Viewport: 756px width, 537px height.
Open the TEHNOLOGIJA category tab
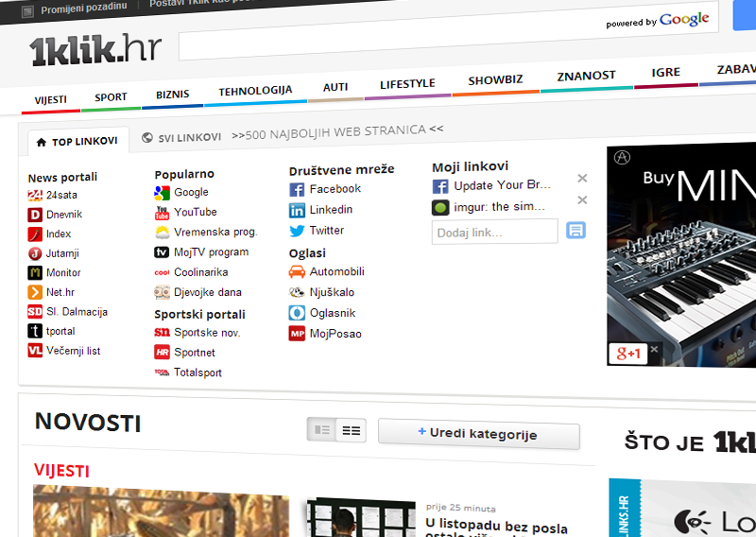coord(255,91)
